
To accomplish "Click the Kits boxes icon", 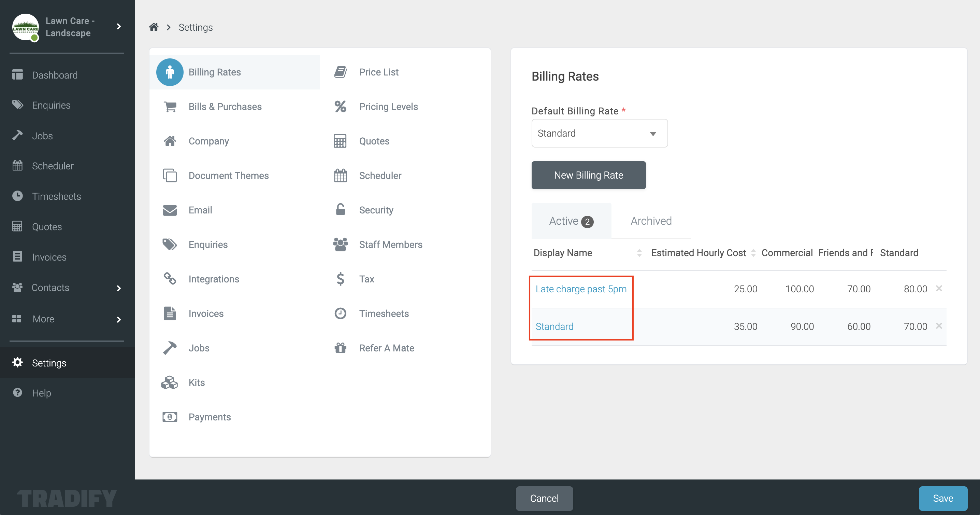I will [x=170, y=382].
